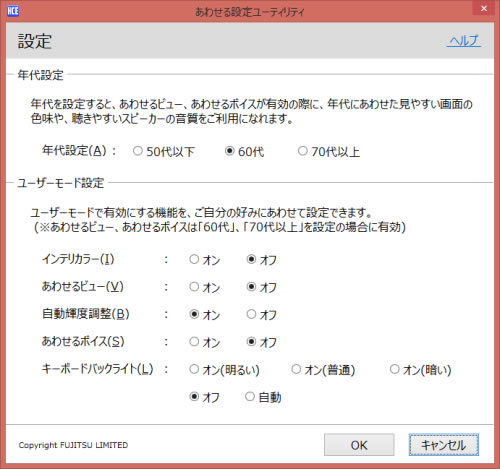
Task: Open the ヘルプ help link
Action: pos(464,41)
